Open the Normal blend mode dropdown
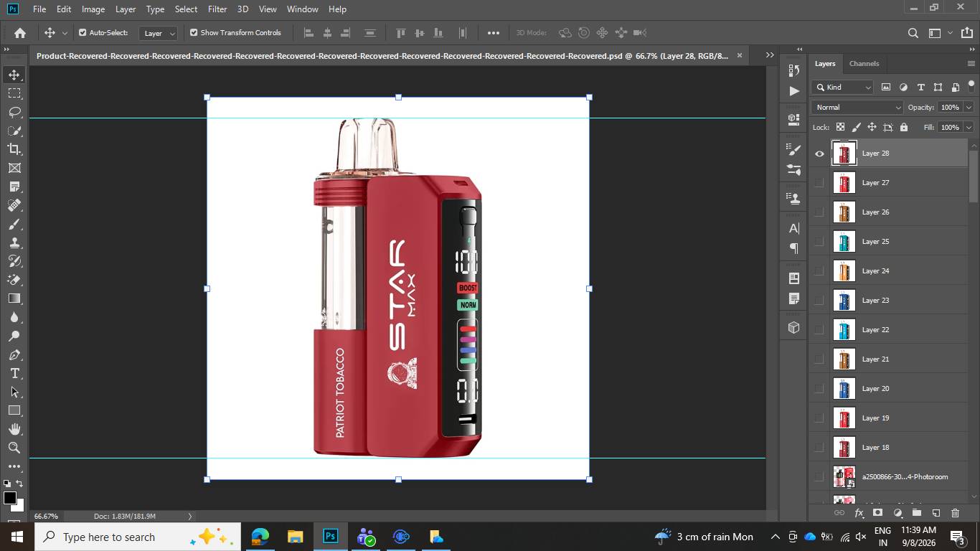This screenshot has height=551, width=980. 857,107
